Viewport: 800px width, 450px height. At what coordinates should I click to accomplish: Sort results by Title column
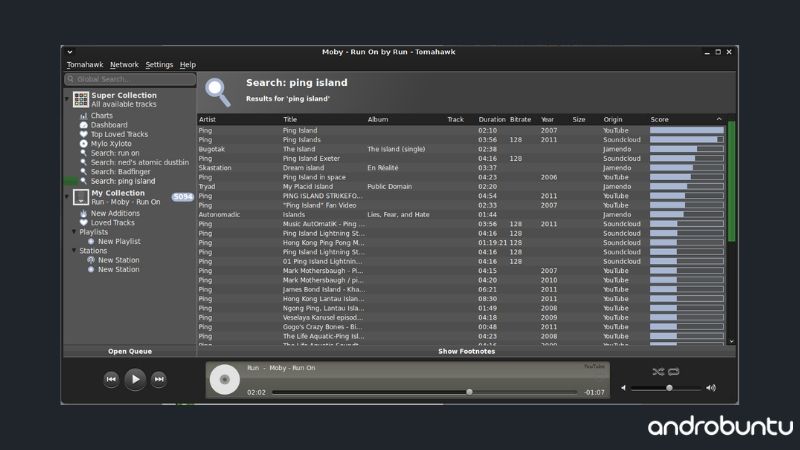290,119
